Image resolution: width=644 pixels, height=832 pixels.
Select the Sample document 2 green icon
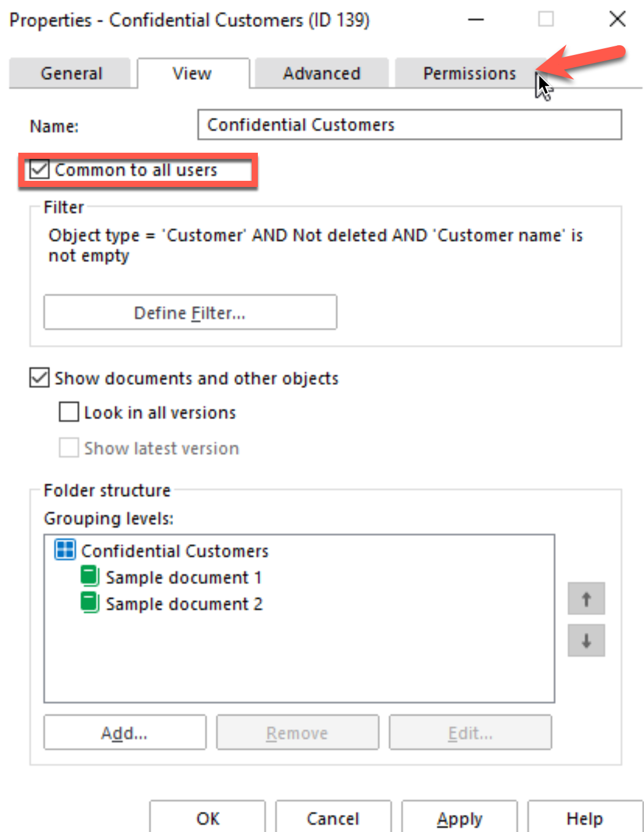90,603
